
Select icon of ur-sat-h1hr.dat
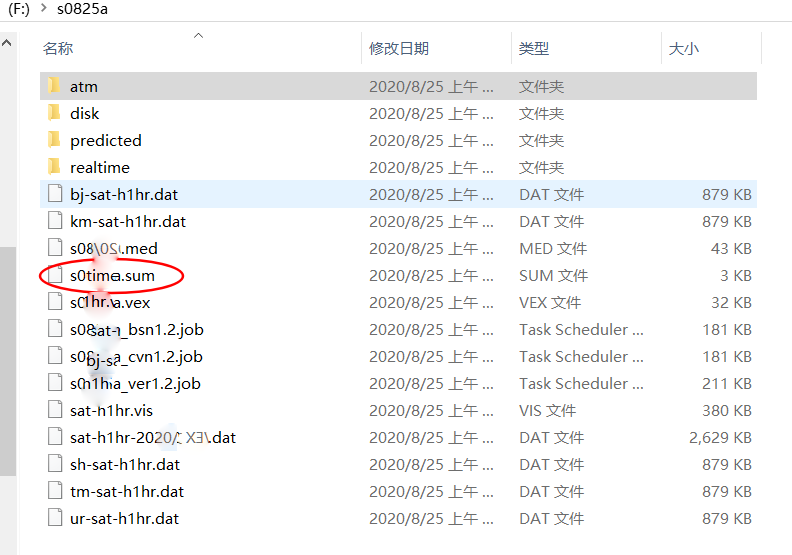(55, 518)
